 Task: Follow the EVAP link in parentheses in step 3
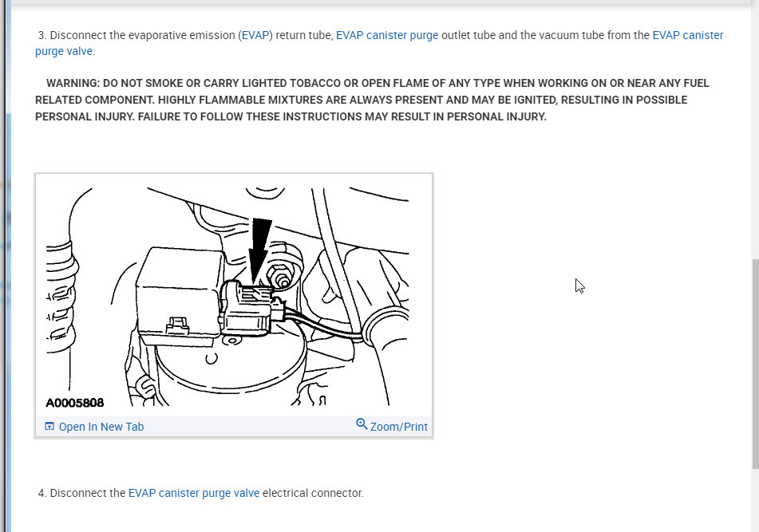coord(255,35)
